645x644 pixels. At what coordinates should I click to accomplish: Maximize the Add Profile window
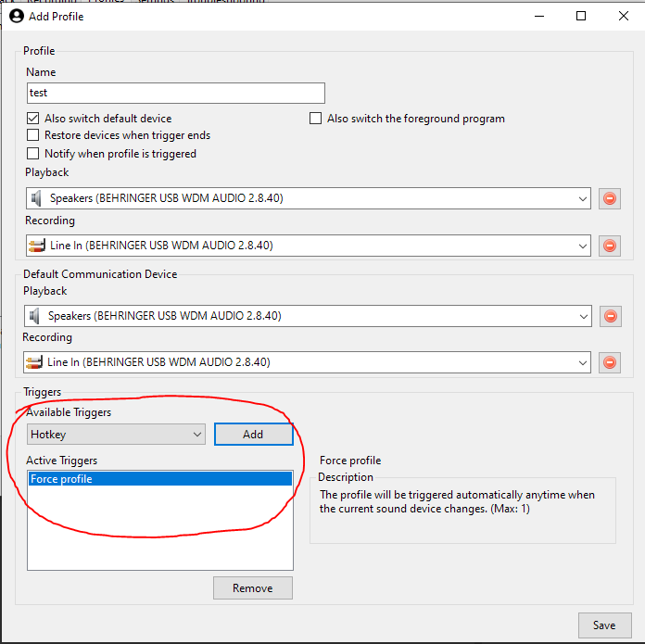coord(581,16)
